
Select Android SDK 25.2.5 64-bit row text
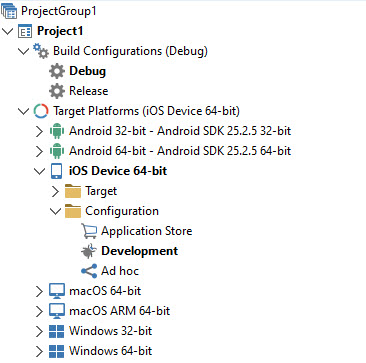click(x=180, y=151)
